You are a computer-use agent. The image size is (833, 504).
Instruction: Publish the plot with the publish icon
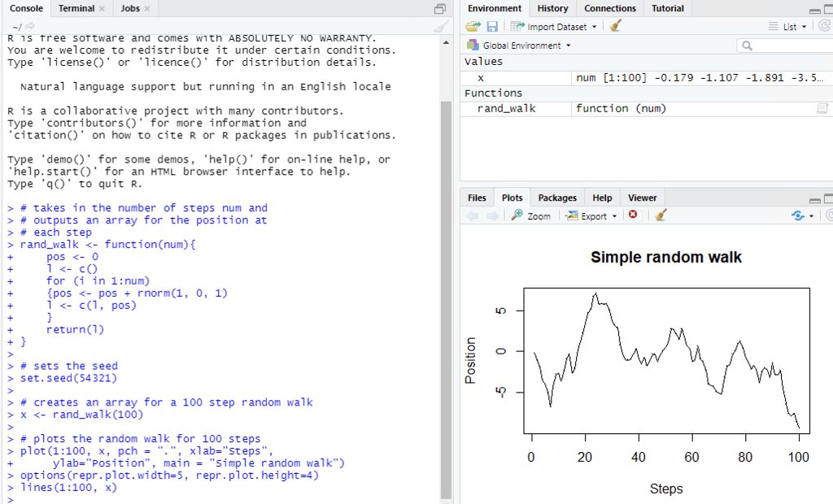point(798,215)
